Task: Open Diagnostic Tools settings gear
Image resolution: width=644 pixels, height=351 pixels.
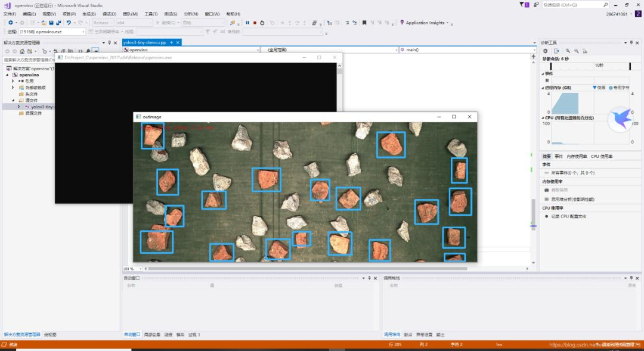Action: tap(545, 51)
